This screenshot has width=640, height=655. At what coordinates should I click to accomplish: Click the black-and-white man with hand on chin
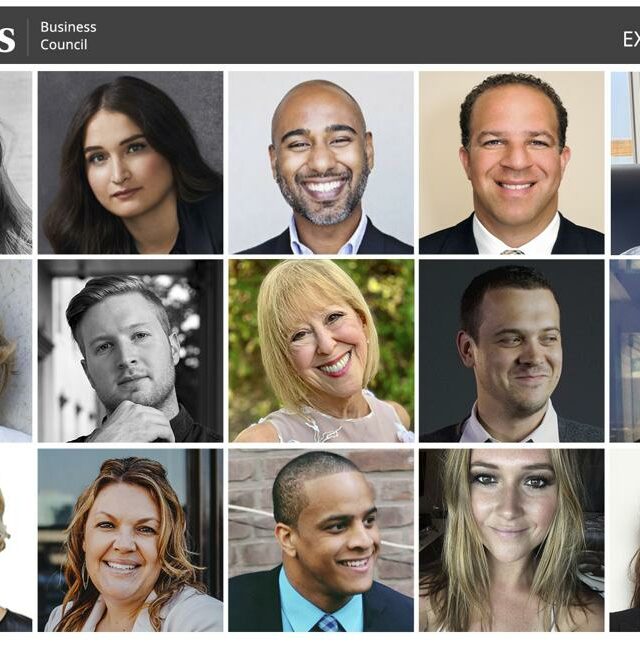(x=130, y=351)
